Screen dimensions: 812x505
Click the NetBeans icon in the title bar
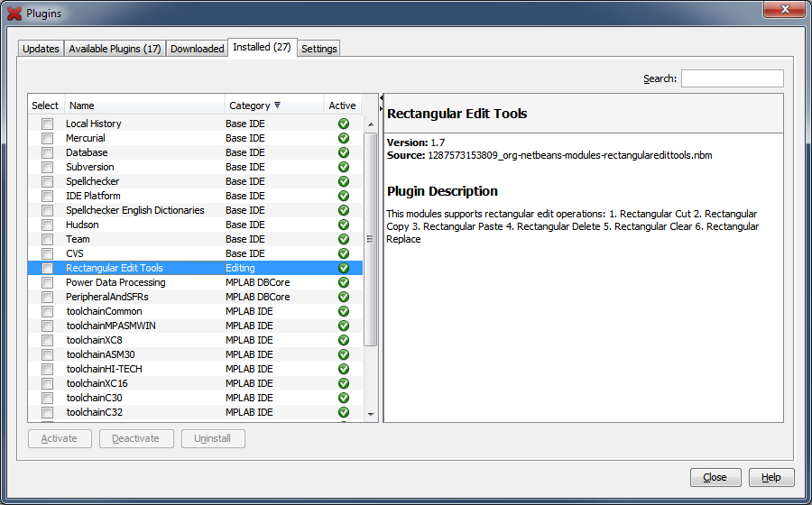tap(14, 14)
